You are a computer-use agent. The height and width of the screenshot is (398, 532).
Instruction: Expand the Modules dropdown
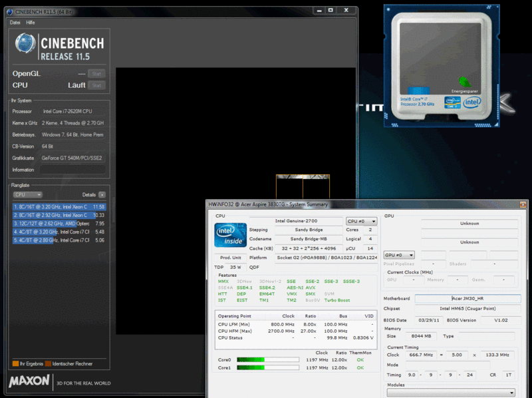click(451, 393)
